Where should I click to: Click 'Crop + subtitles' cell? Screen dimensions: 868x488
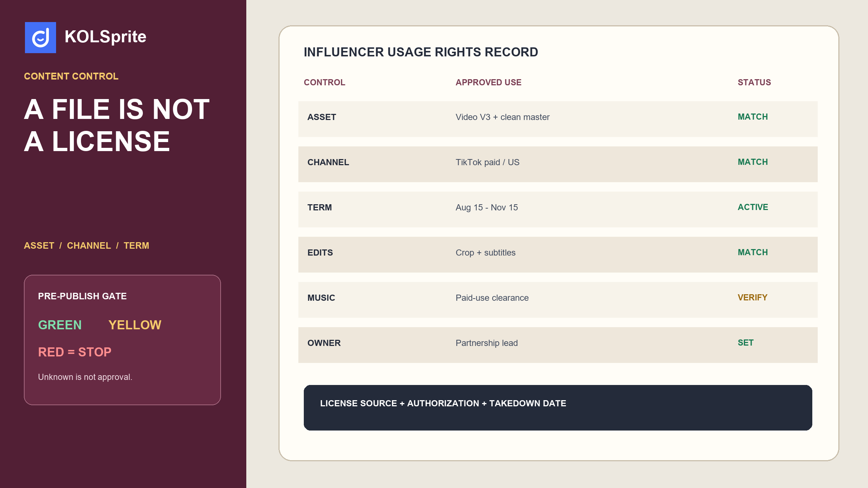486,253
